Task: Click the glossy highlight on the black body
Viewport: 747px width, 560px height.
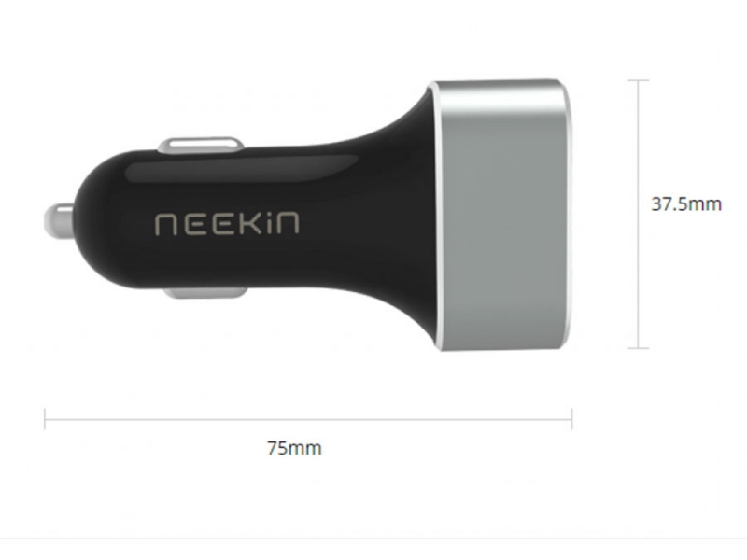Action: click(x=243, y=168)
